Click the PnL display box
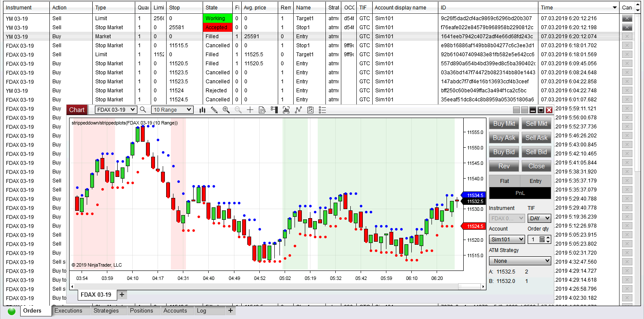The width and height of the screenshot is (644, 319). pos(520,193)
